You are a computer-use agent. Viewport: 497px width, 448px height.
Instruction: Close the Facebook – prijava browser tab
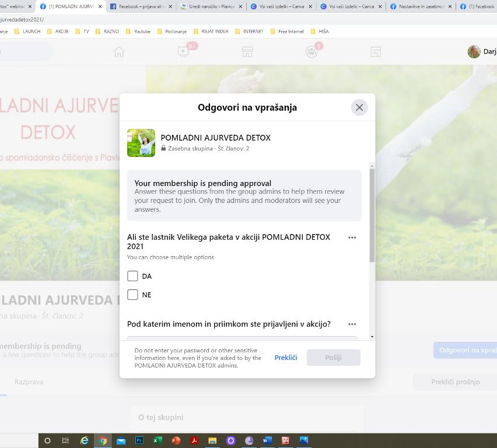[170, 6]
